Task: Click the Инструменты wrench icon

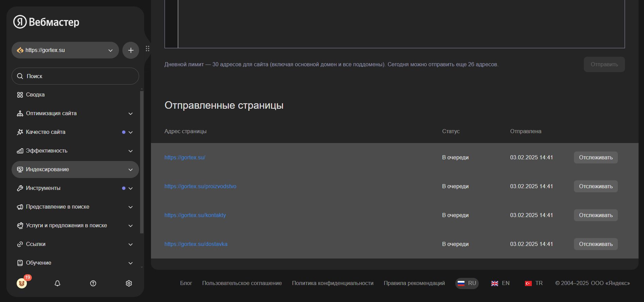Action: click(20, 188)
